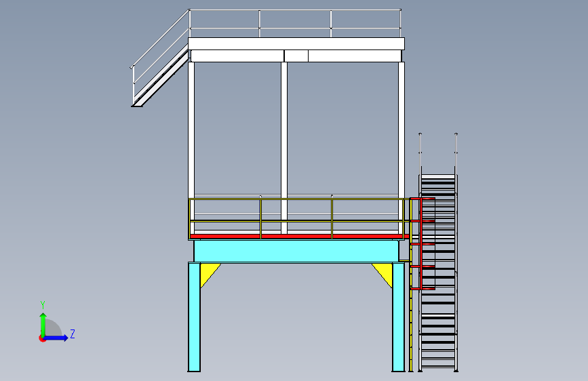Image resolution: width=588 pixels, height=381 pixels.
Task: Select the black-runged vertical ladder on right
Action: pos(438,273)
